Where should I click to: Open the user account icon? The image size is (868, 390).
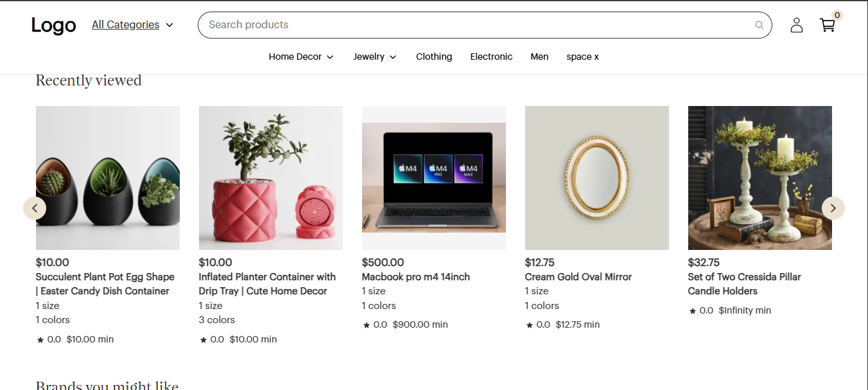[796, 25]
